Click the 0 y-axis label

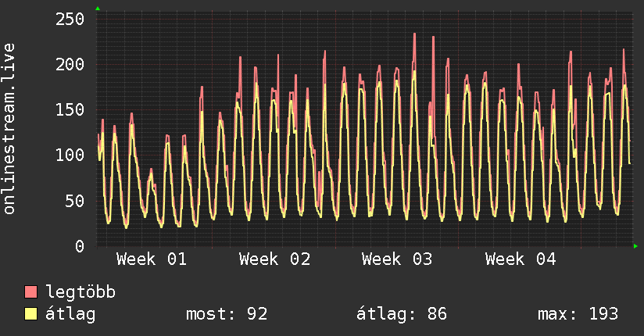click(x=79, y=246)
